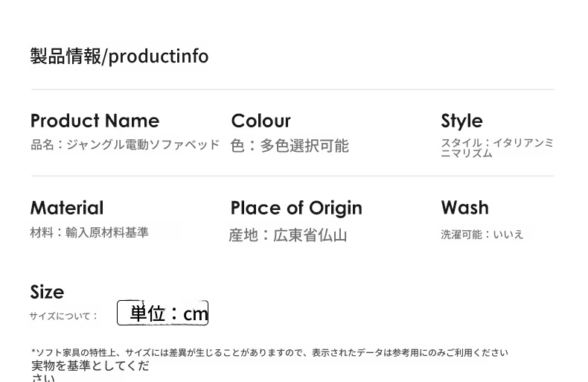Click the 広東省仏山 origin text

pos(310,235)
